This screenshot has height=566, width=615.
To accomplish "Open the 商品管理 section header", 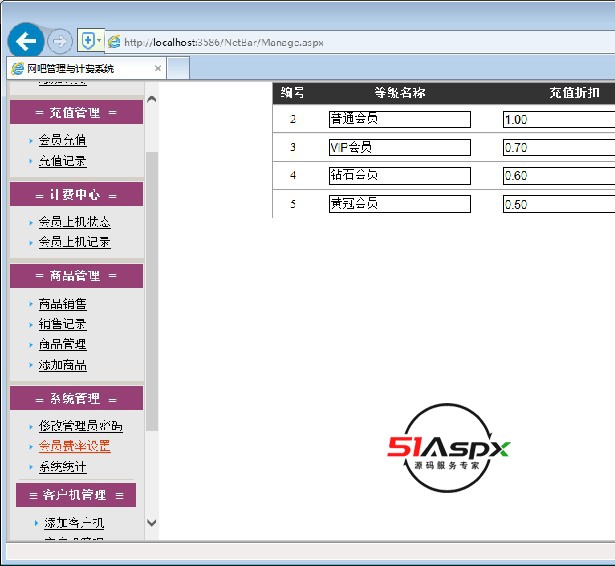I will coord(76,276).
